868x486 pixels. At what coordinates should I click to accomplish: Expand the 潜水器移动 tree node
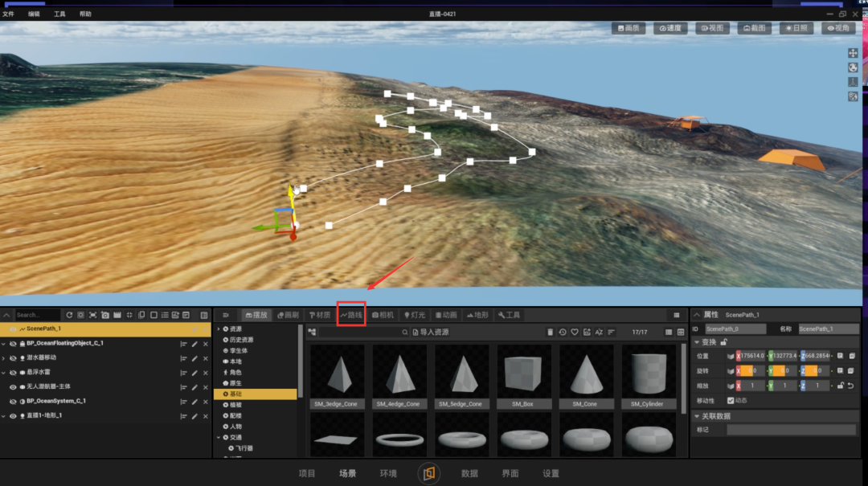[4, 358]
